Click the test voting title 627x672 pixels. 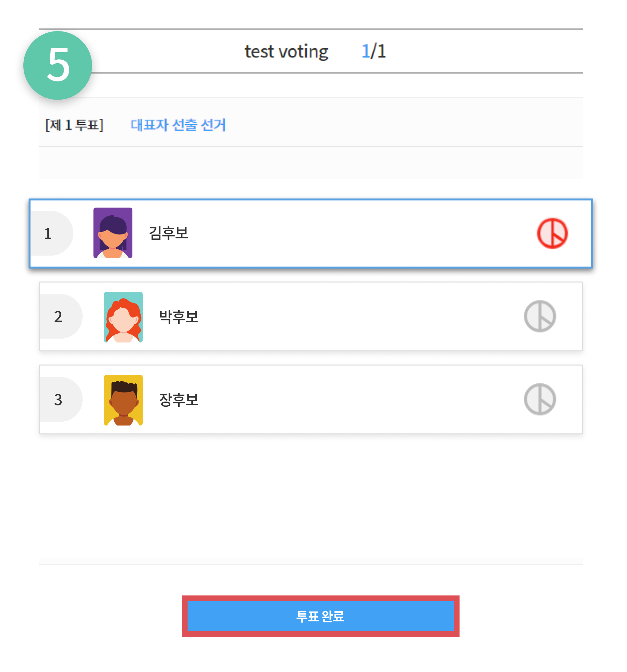(286, 52)
